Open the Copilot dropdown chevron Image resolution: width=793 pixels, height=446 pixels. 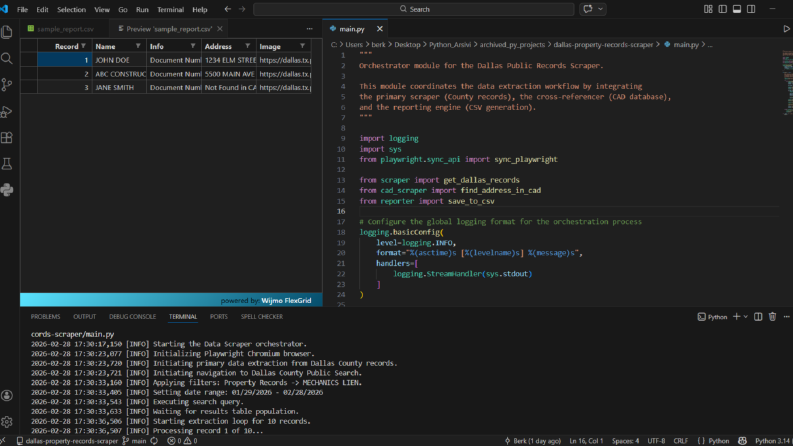(x=600, y=9)
